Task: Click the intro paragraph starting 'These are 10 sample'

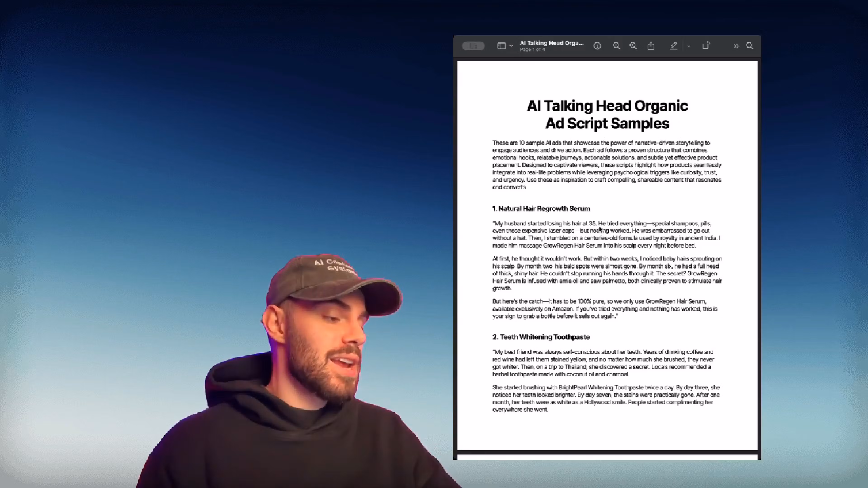Action: pos(606,165)
